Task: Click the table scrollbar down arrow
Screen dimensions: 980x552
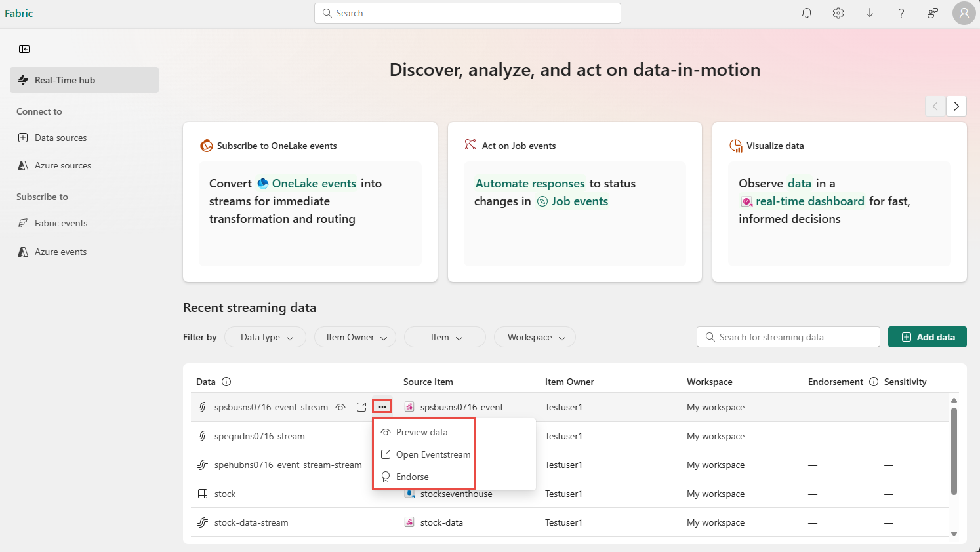Action: [x=954, y=534]
